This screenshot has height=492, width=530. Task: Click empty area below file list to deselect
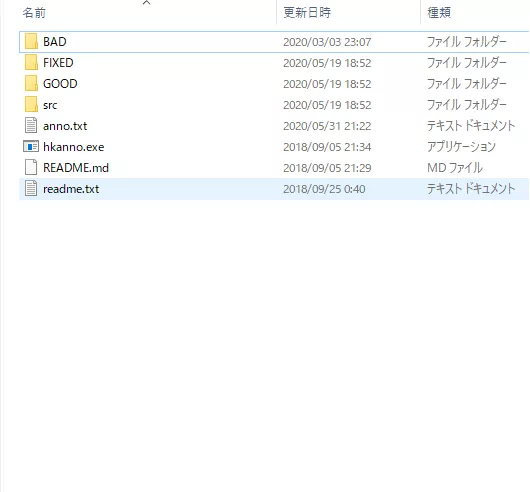tap(265, 338)
